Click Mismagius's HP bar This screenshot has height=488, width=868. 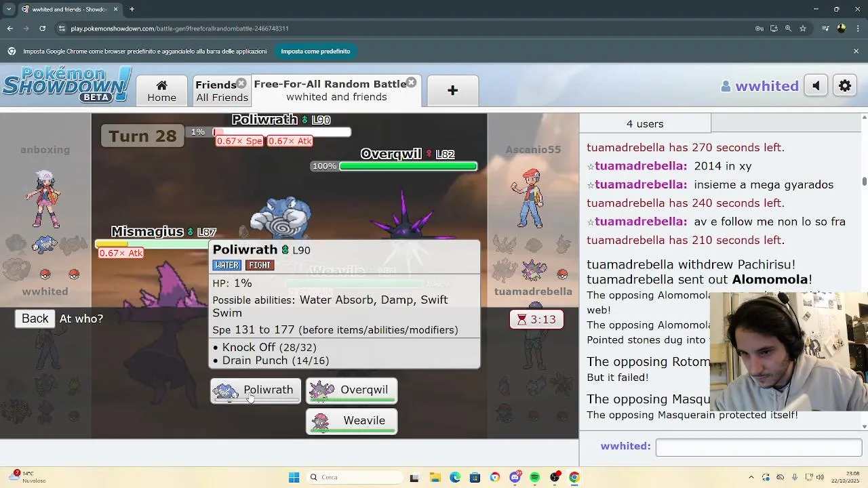coord(152,244)
